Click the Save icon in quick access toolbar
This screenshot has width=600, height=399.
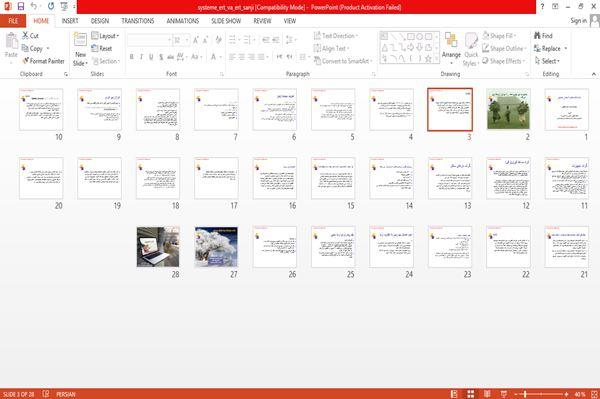[x=21, y=6]
